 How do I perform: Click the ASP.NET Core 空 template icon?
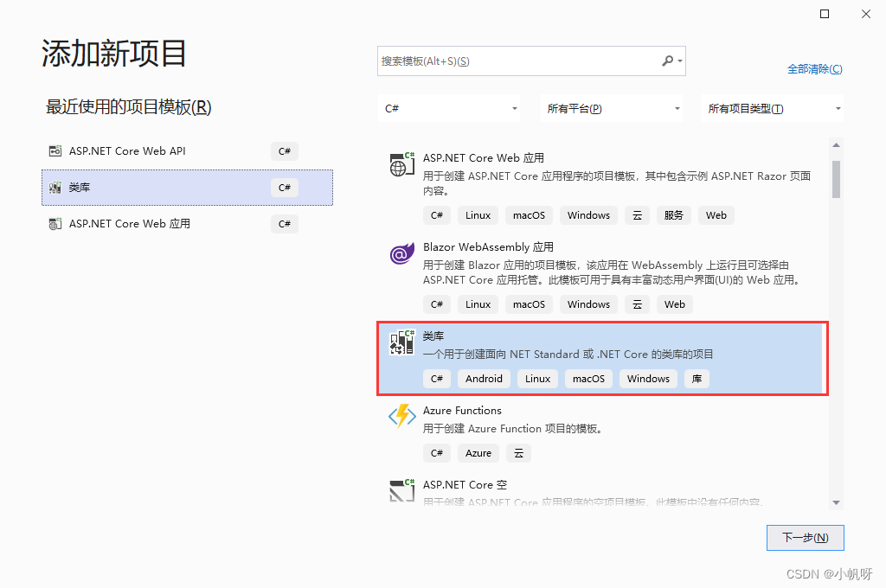click(401, 490)
